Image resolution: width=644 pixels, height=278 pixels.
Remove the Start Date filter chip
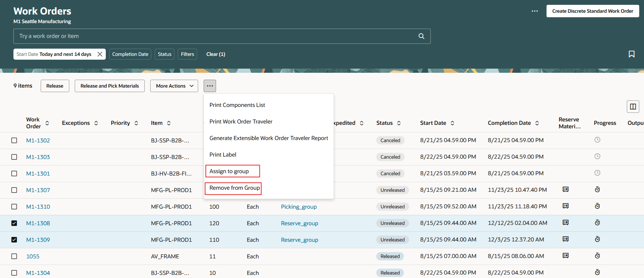pyautogui.click(x=100, y=54)
